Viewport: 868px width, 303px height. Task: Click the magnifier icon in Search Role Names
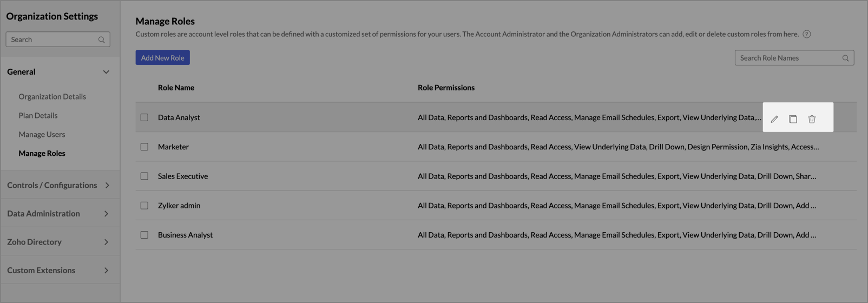coord(846,58)
